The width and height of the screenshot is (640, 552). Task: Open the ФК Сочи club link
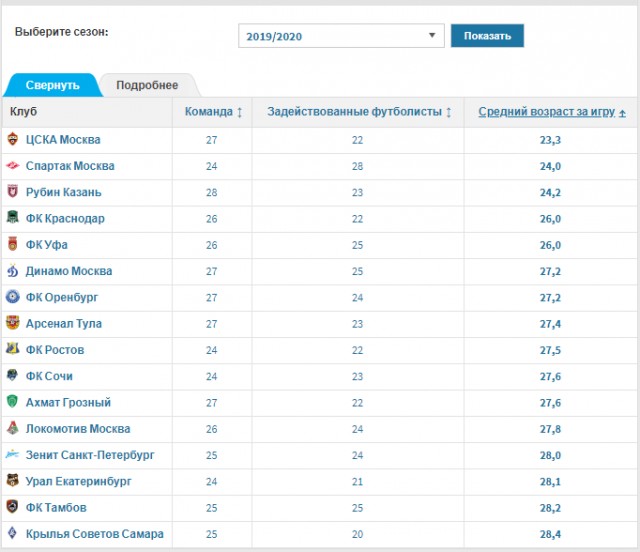pos(49,376)
